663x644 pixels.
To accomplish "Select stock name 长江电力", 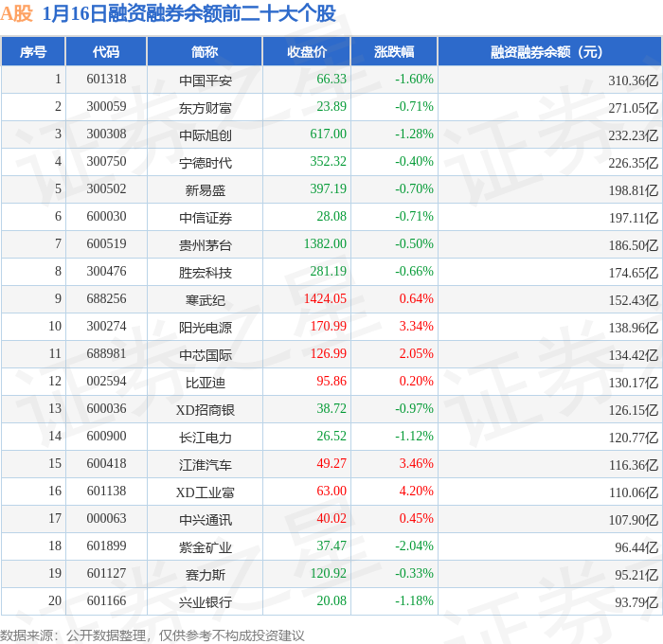I will 206,438.
